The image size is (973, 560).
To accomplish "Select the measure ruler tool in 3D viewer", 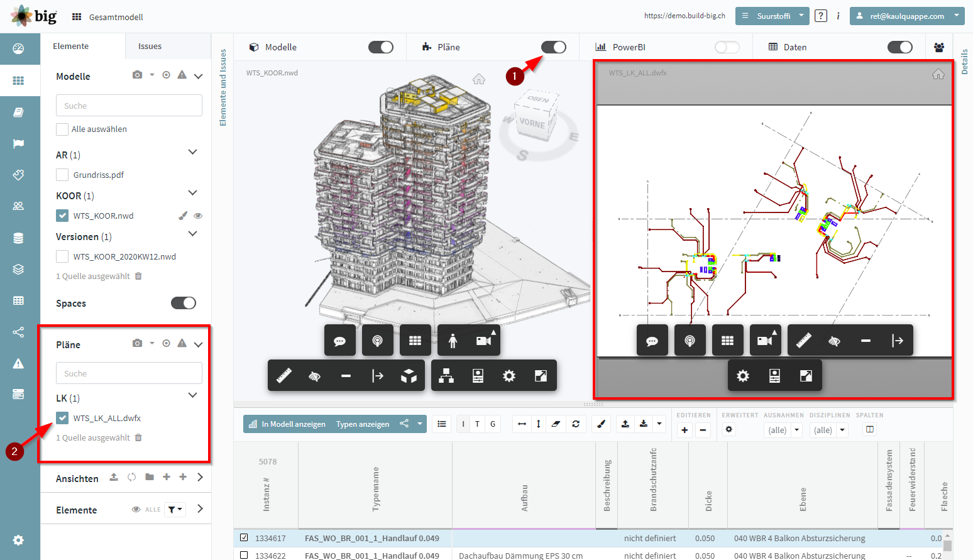I will tap(284, 376).
